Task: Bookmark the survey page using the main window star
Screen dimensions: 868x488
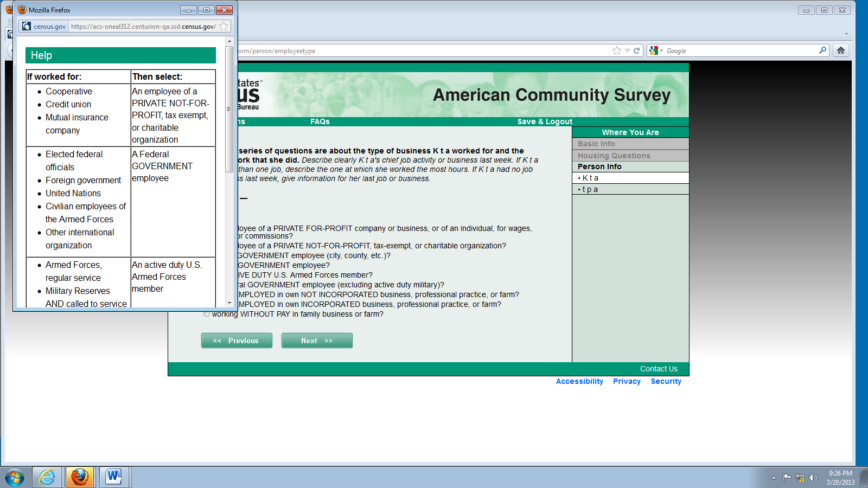Action: (x=616, y=50)
